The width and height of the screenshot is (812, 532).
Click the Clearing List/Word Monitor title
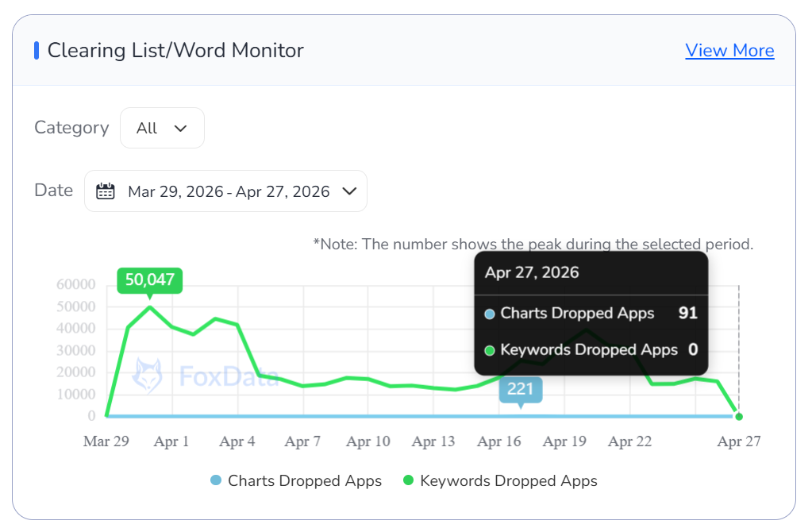[x=175, y=51]
